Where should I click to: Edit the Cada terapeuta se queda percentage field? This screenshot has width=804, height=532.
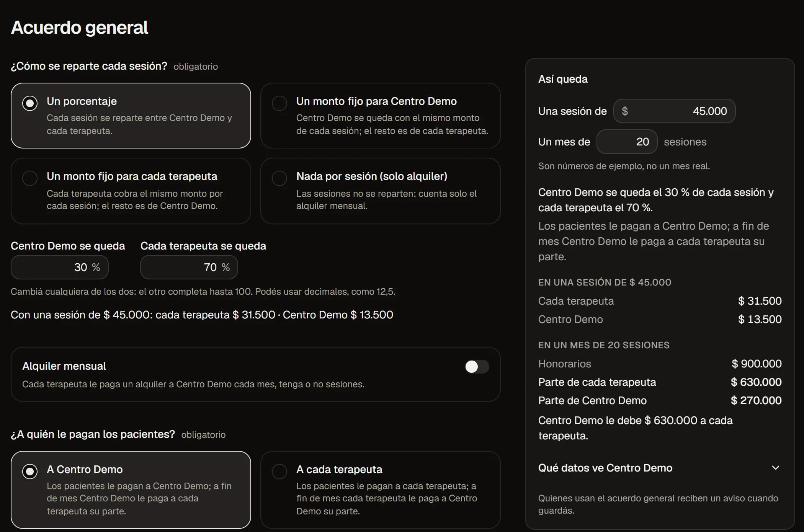click(189, 267)
